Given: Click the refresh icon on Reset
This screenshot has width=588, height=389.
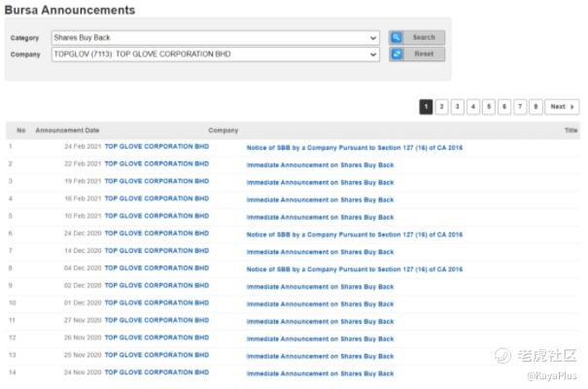Looking at the screenshot, I should 397,54.
